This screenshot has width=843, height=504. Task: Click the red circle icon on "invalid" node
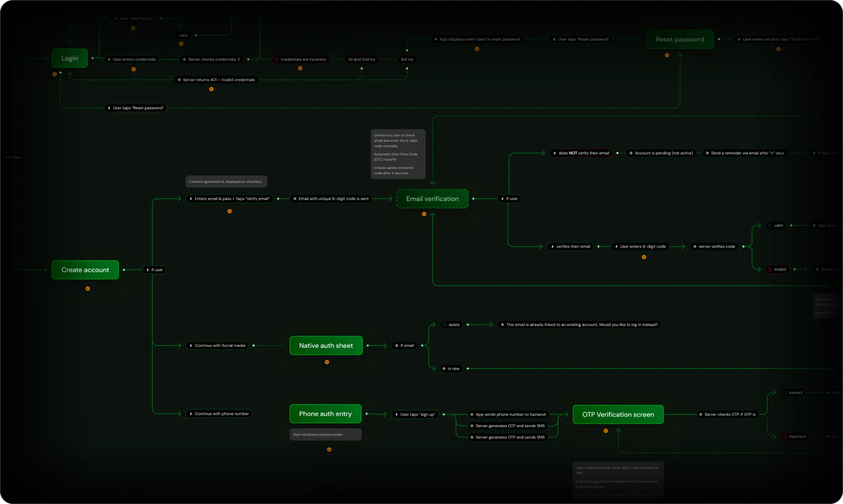click(x=770, y=270)
